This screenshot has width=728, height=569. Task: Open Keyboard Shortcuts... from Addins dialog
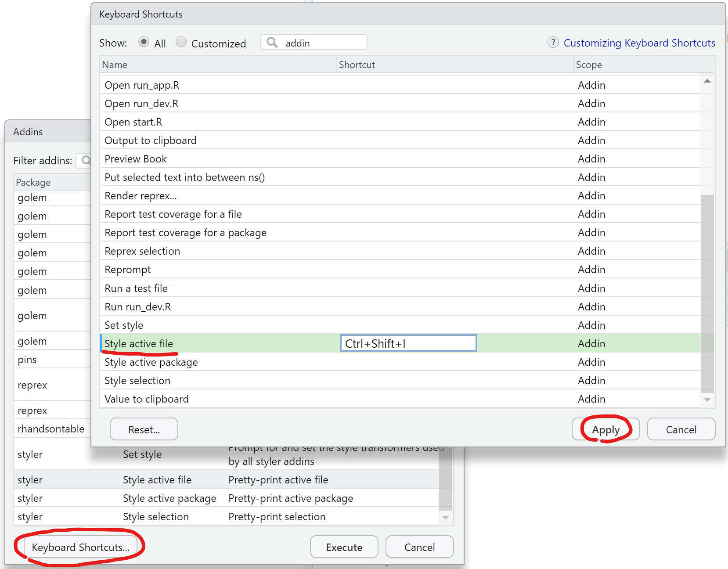[80, 547]
